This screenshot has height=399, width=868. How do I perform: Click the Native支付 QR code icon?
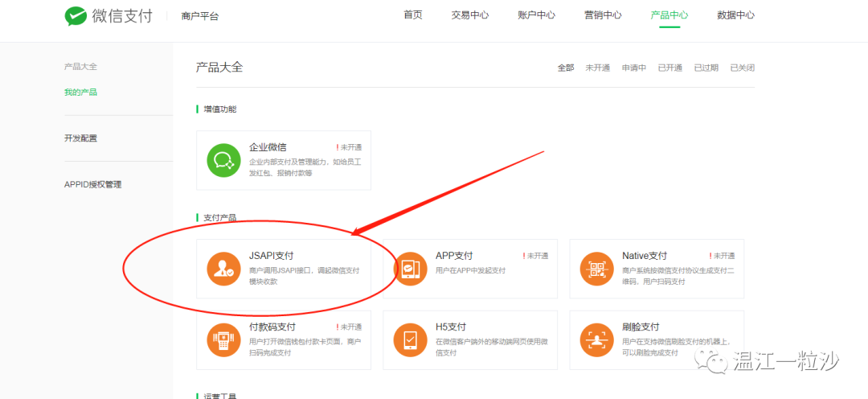click(596, 269)
